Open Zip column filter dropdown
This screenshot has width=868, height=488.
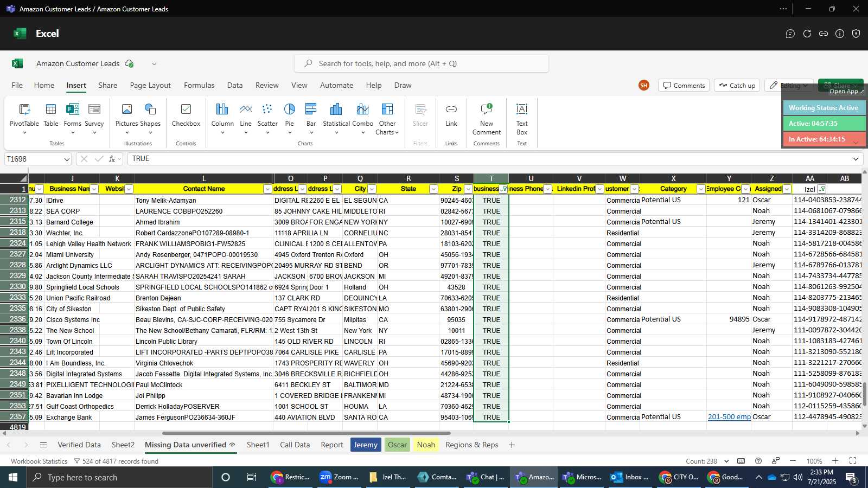(x=468, y=189)
